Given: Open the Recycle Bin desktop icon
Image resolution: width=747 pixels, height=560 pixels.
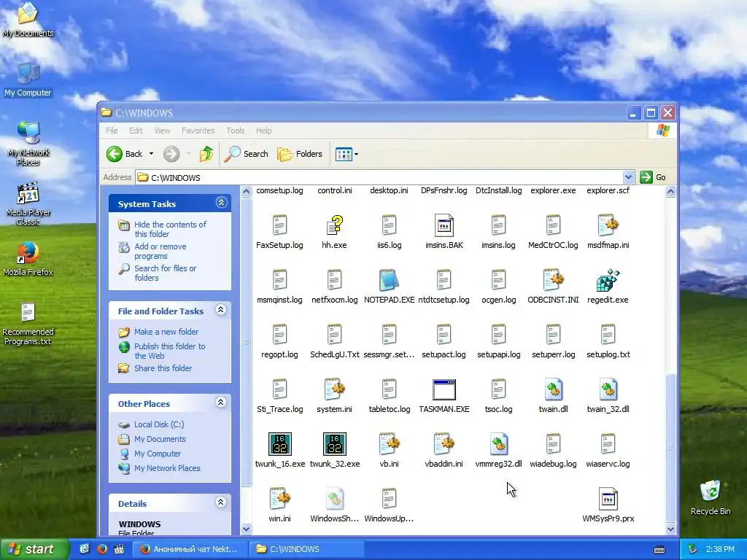Looking at the screenshot, I should pos(711,491).
